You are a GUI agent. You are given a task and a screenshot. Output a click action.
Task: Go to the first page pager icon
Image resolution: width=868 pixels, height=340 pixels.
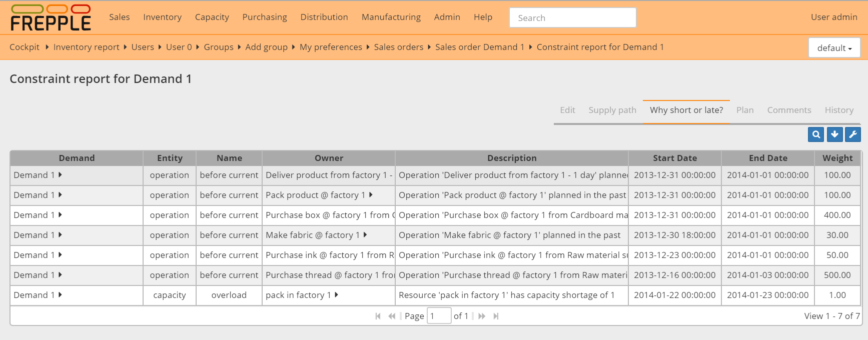(x=378, y=316)
